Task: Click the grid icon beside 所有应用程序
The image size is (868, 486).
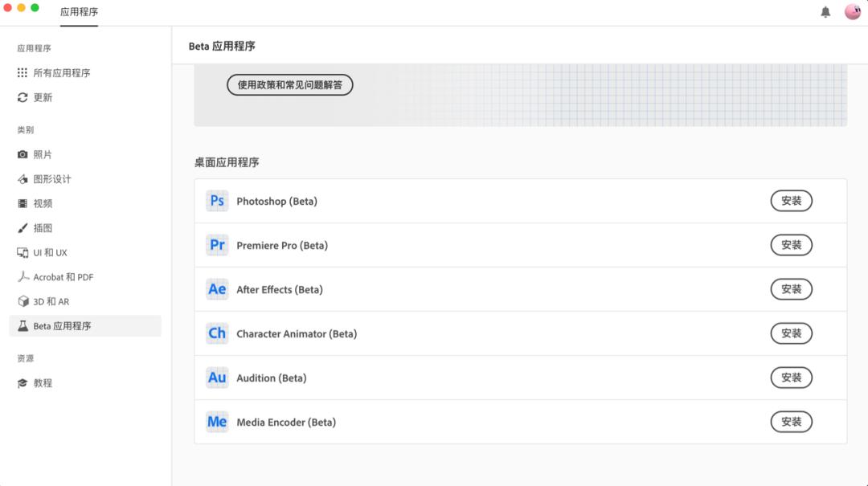Action: click(x=23, y=72)
